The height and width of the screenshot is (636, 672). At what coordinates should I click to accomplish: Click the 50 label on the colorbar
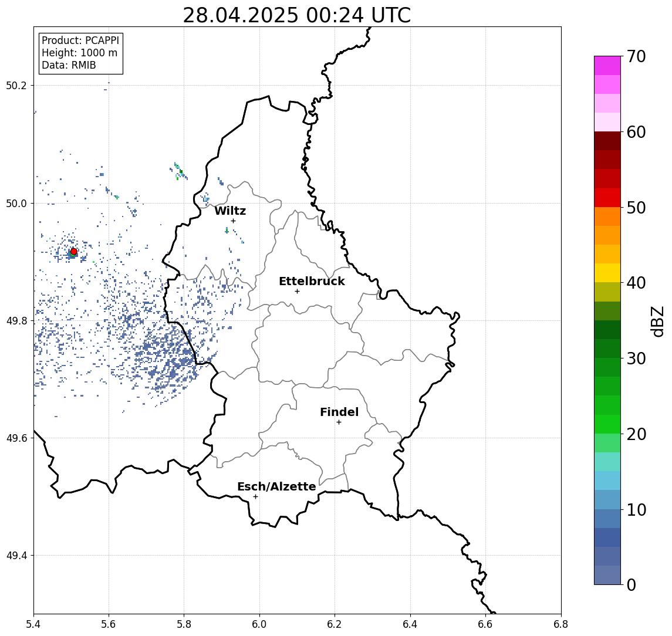coord(636,208)
